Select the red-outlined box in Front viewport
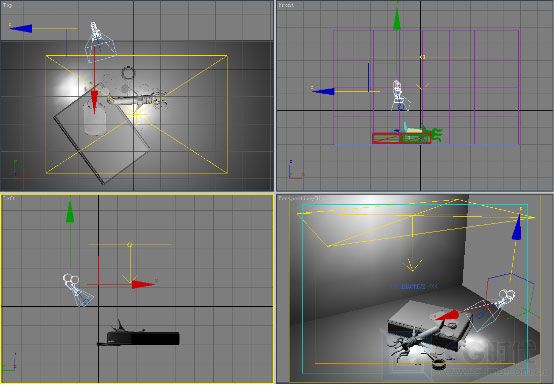 (x=402, y=138)
